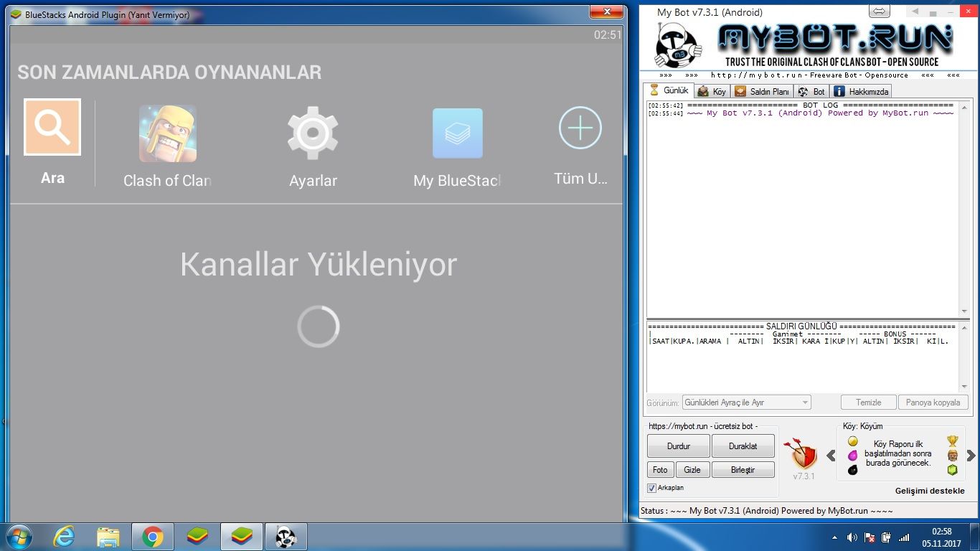Click the dark elixir drop icon
980x551 pixels.
pyautogui.click(x=853, y=470)
